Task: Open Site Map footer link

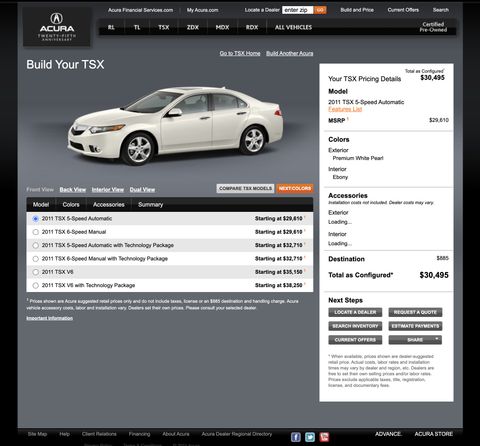Action: [x=37, y=434]
